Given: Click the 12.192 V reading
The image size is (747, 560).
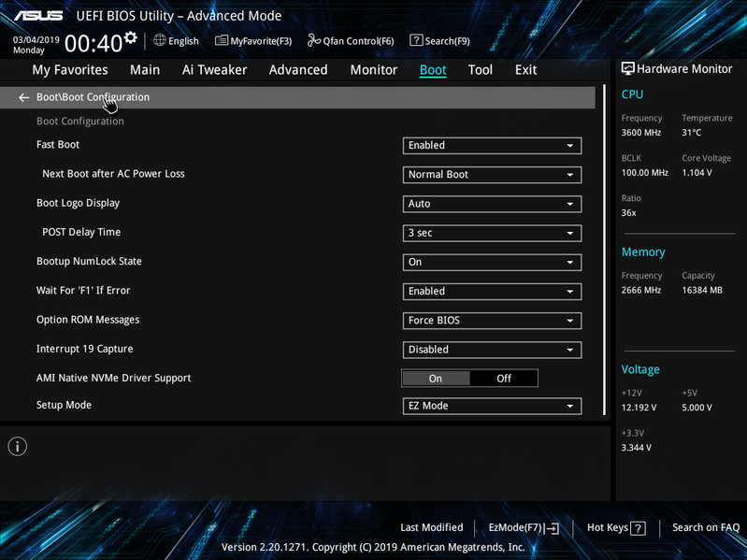Looking at the screenshot, I should click(x=639, y=409).
